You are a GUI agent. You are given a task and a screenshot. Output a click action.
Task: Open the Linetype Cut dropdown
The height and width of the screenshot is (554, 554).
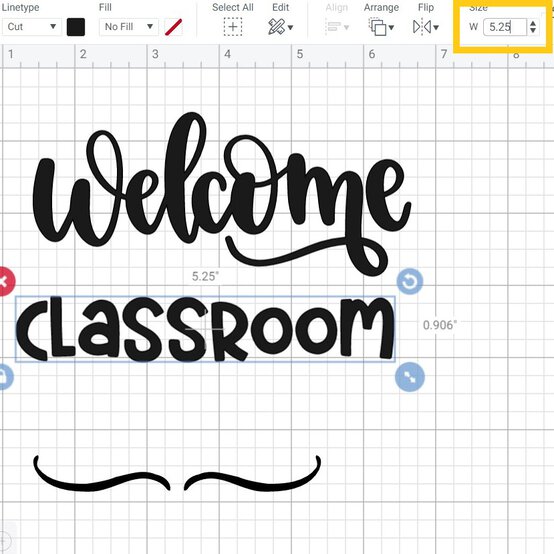(31, 27)
